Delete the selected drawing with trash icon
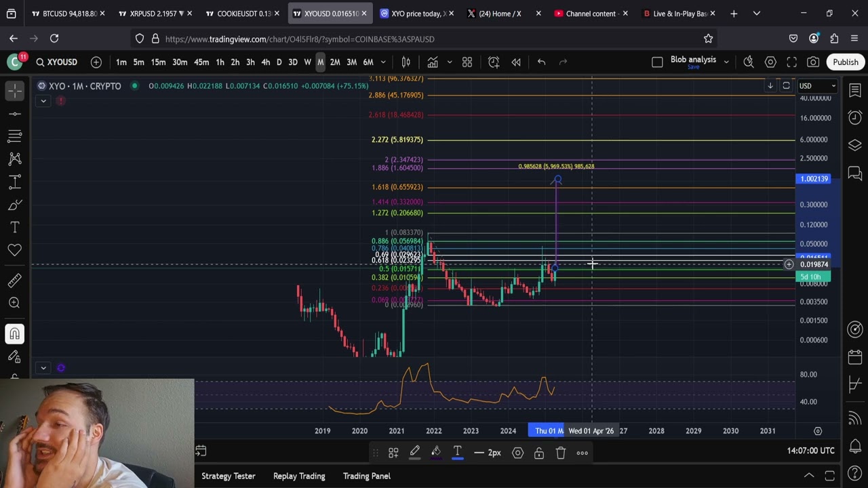 point(561,453)
